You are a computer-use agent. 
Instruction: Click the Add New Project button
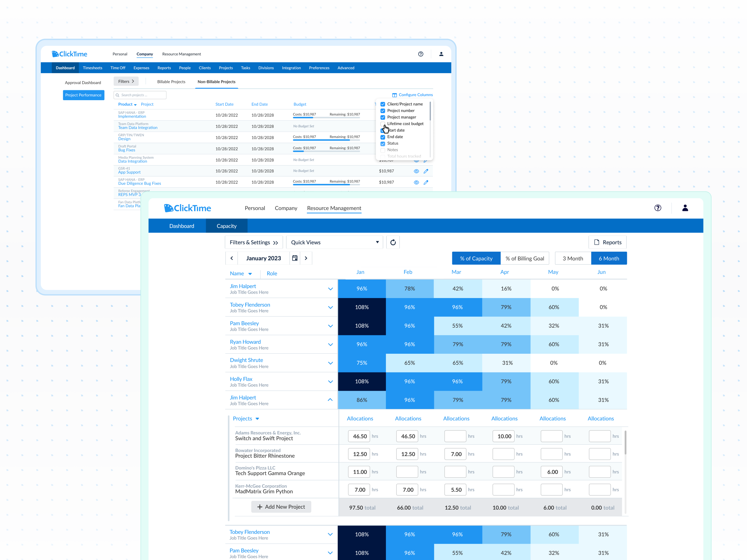click(x=281, y=507)
